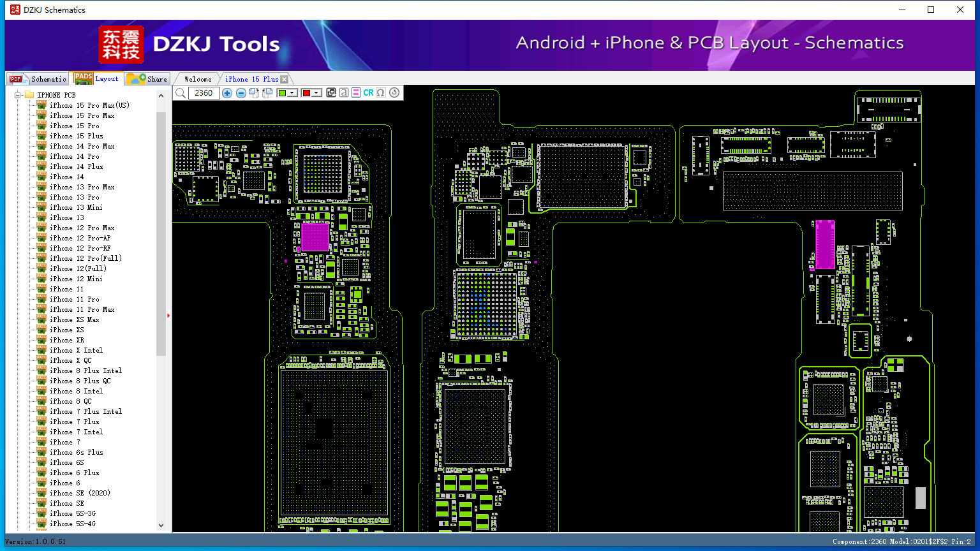Click the large magenta component in the left board
Viewport: 980px width, 551px height.
(x=315, y=237)
